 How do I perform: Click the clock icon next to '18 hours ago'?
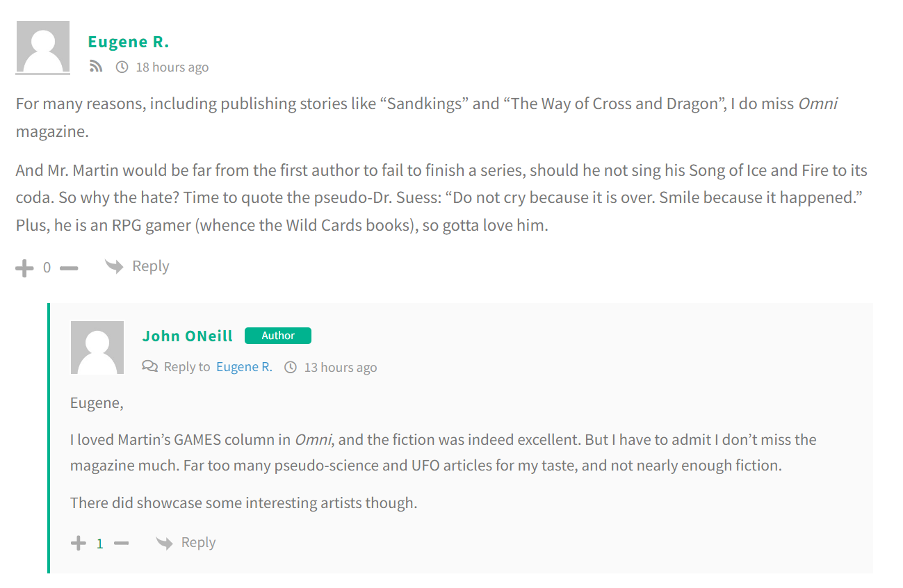[x=122, y=67]
